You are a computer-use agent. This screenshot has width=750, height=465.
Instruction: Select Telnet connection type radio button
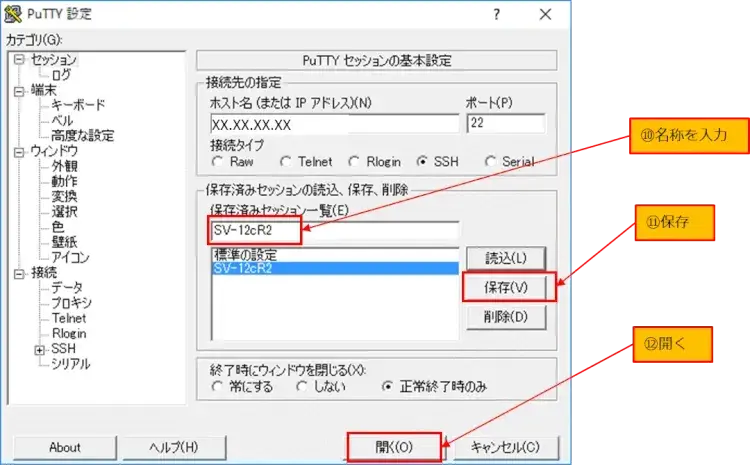point(286,161)
